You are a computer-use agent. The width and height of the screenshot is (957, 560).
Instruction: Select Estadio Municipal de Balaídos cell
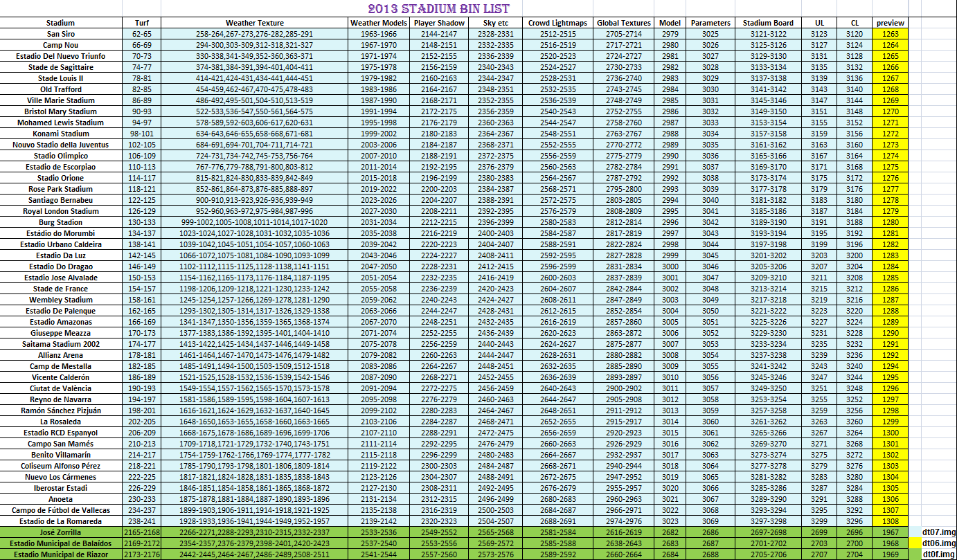(61, 543)
